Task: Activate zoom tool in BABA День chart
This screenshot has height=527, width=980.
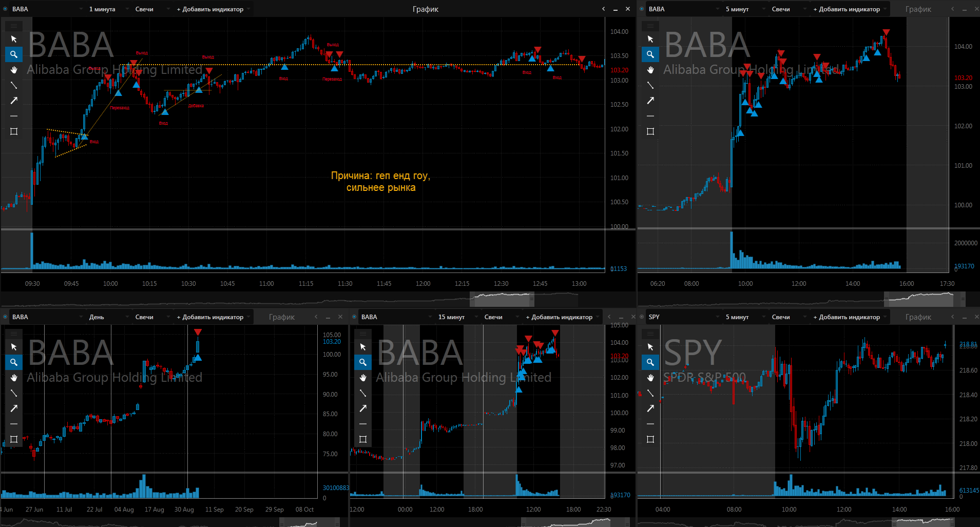Action: click(x=14, y=362)
